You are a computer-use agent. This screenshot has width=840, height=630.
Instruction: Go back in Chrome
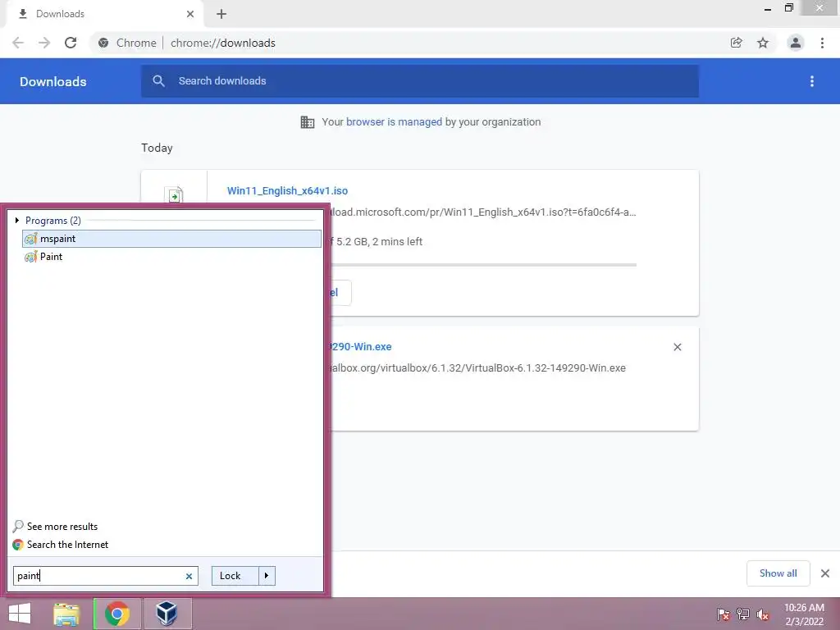[x=18, y=43]
